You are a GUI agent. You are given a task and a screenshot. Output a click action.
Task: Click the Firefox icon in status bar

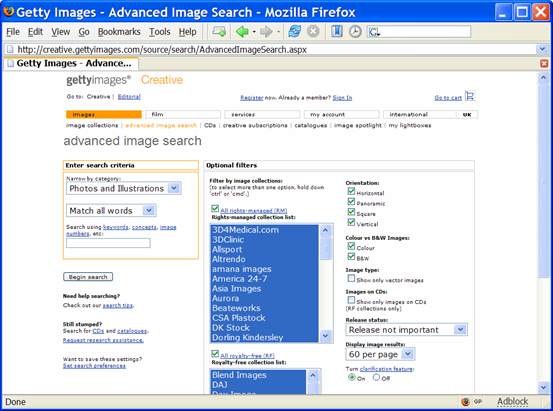click(x=466, y=402)
